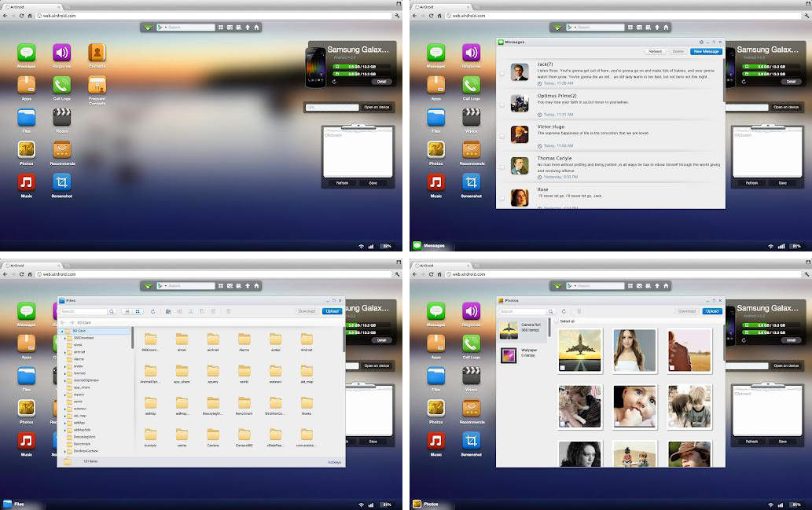812x510 pixels.
Task: Expand the 360Download folder in tree
Action: click(65, 338)
